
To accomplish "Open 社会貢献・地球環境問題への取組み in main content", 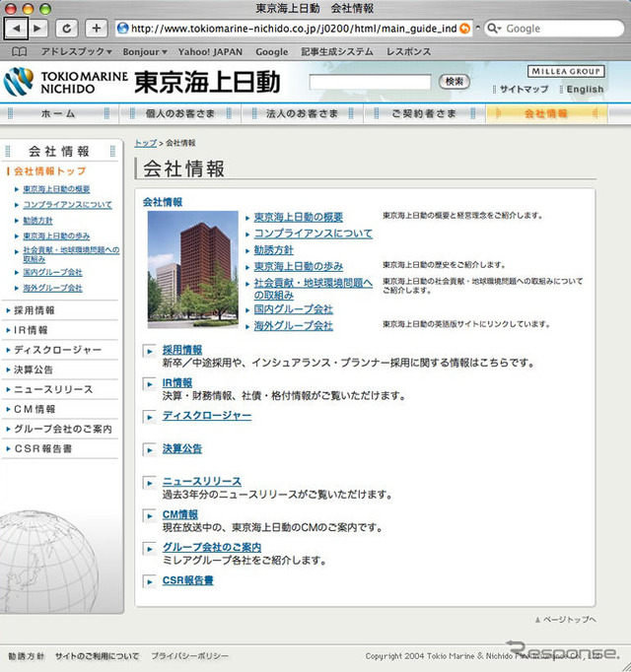I will 314,289.
